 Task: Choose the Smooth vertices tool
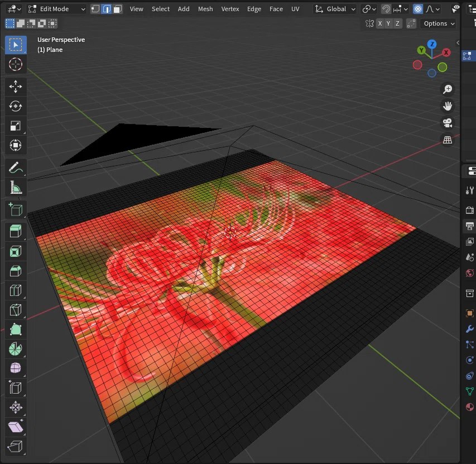[16, 369]
